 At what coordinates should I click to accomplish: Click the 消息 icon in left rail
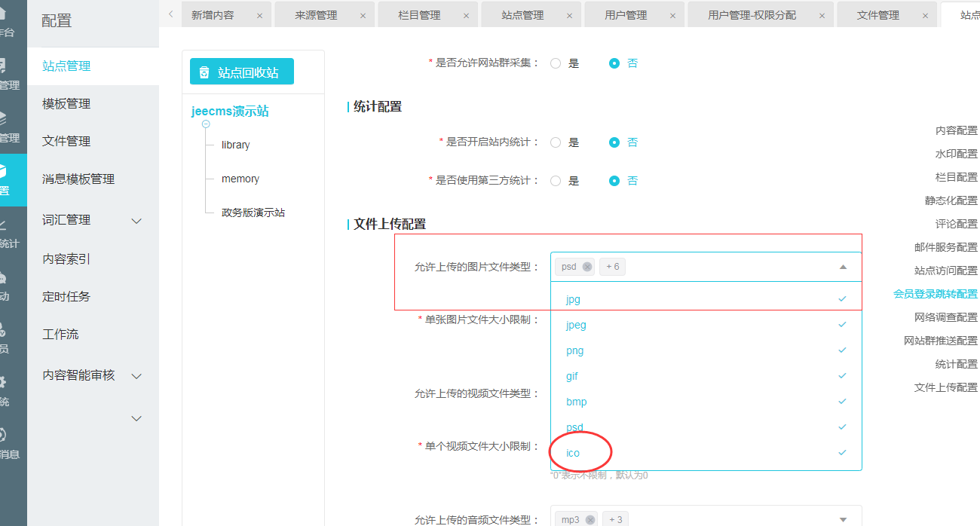[3, 435]
